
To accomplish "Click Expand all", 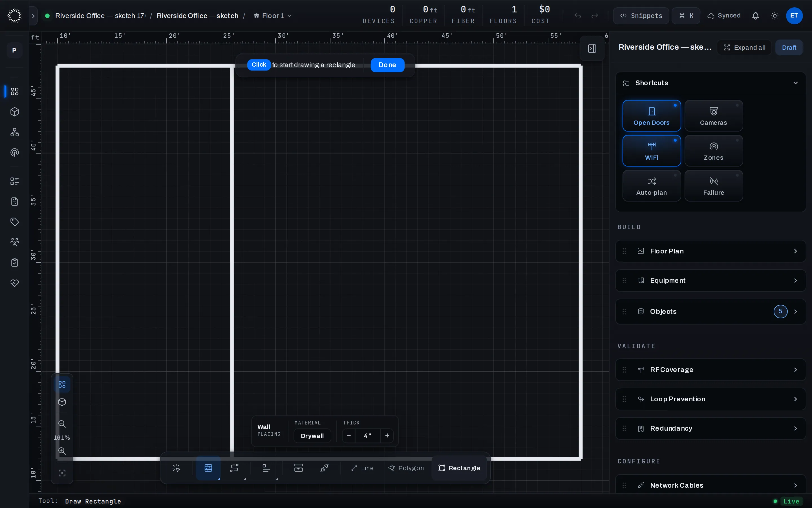I will 744,47.
